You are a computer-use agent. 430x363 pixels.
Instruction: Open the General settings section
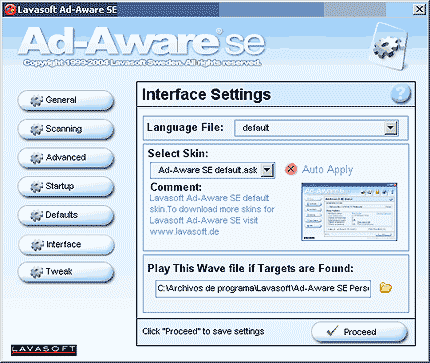click(66, 100)
